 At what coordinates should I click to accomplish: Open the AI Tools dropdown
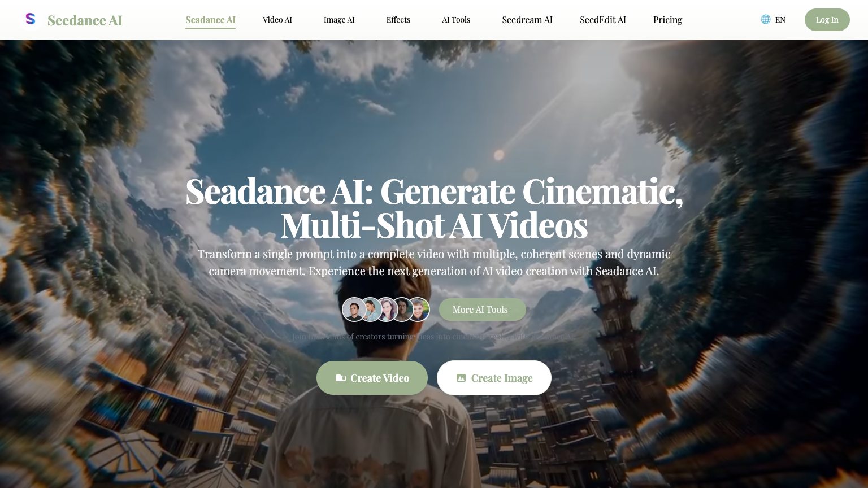point(456,20)
